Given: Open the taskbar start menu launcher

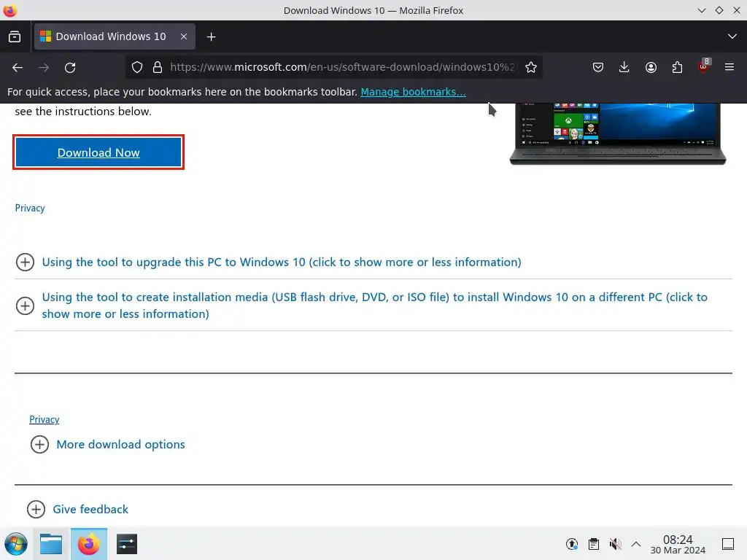Looking at the screenshot, I should point(16,544).
